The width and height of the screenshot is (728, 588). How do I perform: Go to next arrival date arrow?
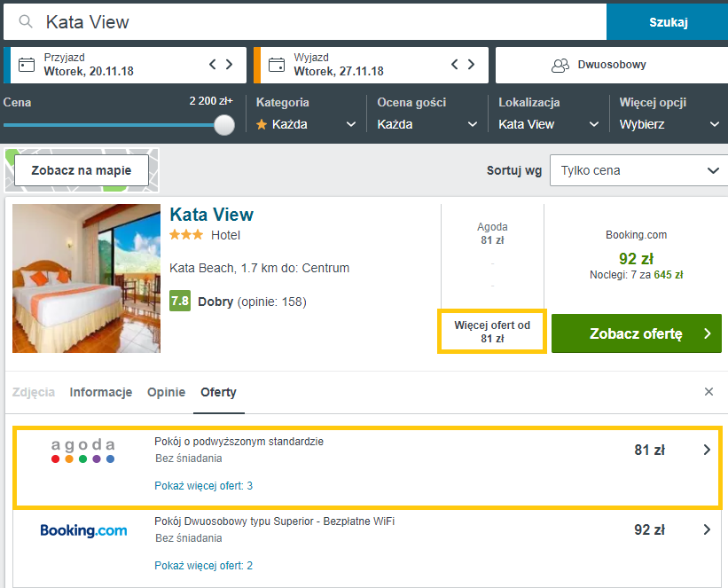[x=230, y=64]
